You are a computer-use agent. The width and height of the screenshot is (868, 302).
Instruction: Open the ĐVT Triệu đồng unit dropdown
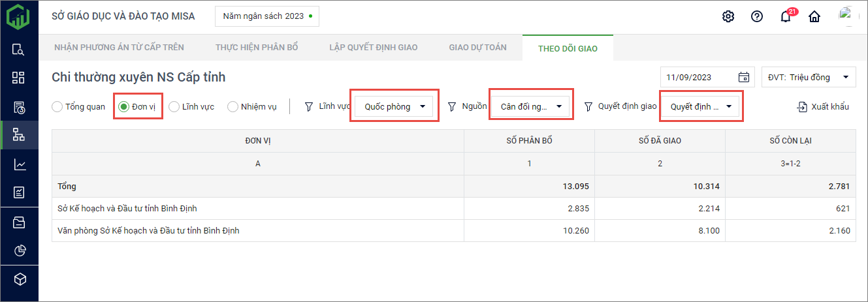809,77
